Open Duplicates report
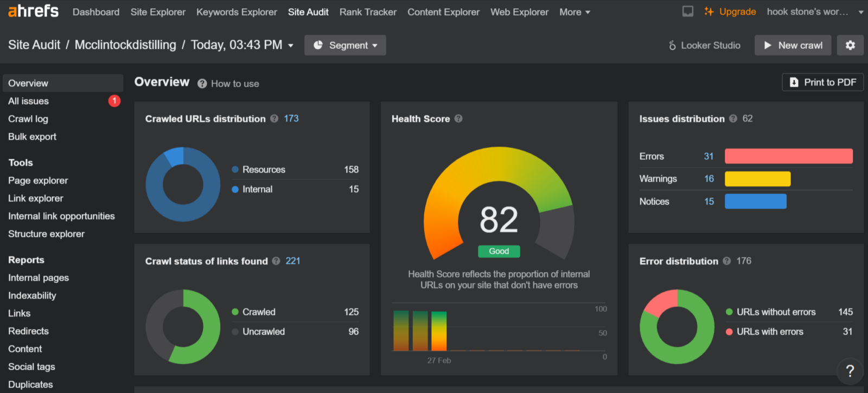The image size is (868, 393). pos(30,385)
